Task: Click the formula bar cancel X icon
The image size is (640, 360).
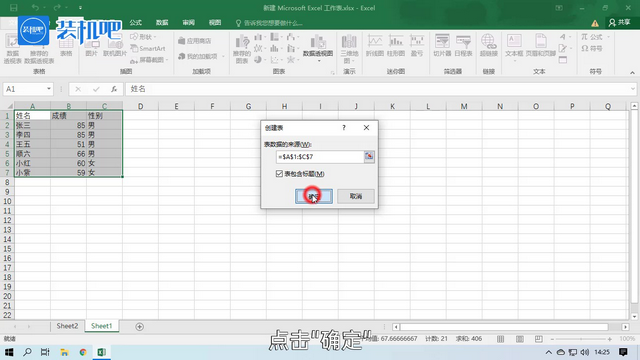Action: 78,89
